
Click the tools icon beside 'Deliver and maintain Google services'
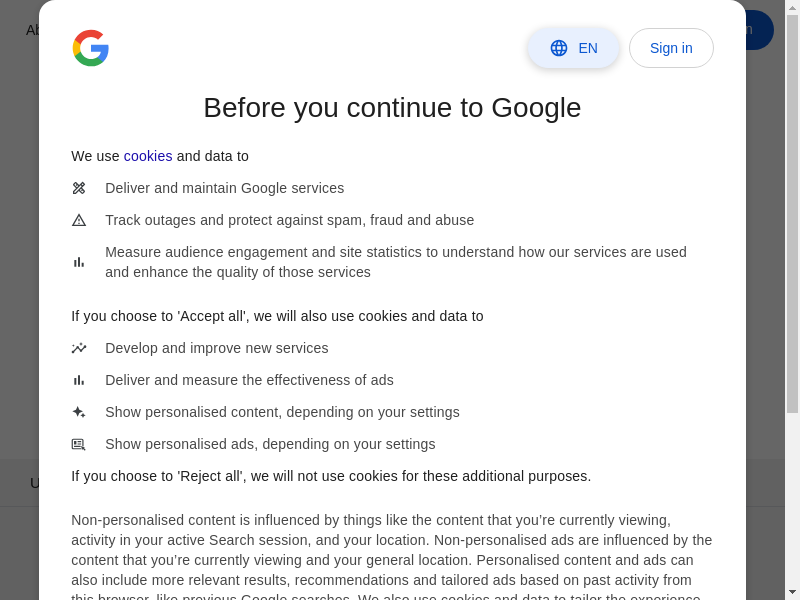(79, 188)
